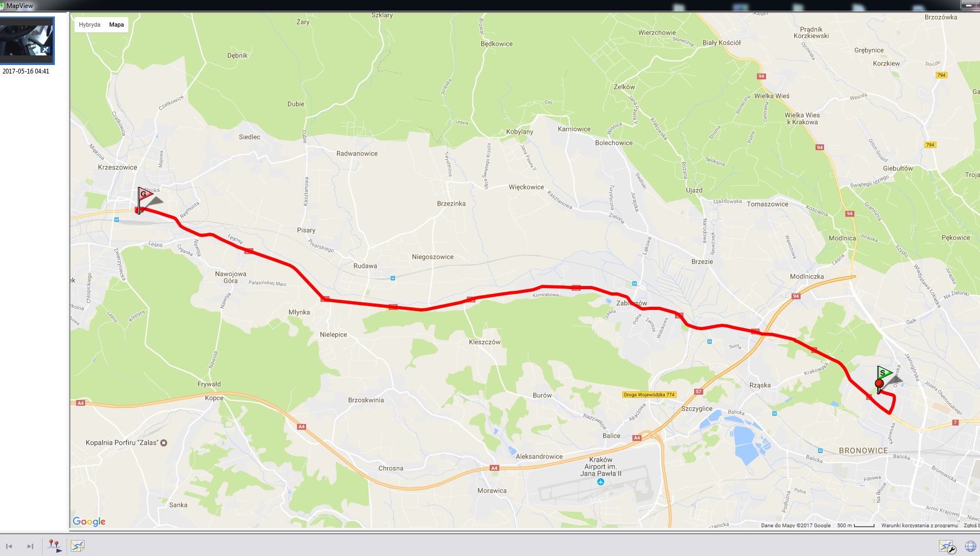Click the globe icon in bottom bar
Viewport: 980px width, 556px height.
click(970, 546)
